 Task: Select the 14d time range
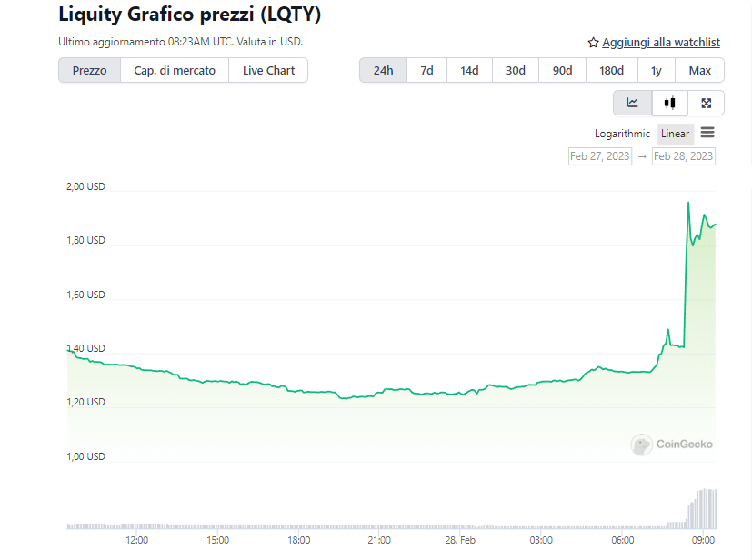point(469,71)
